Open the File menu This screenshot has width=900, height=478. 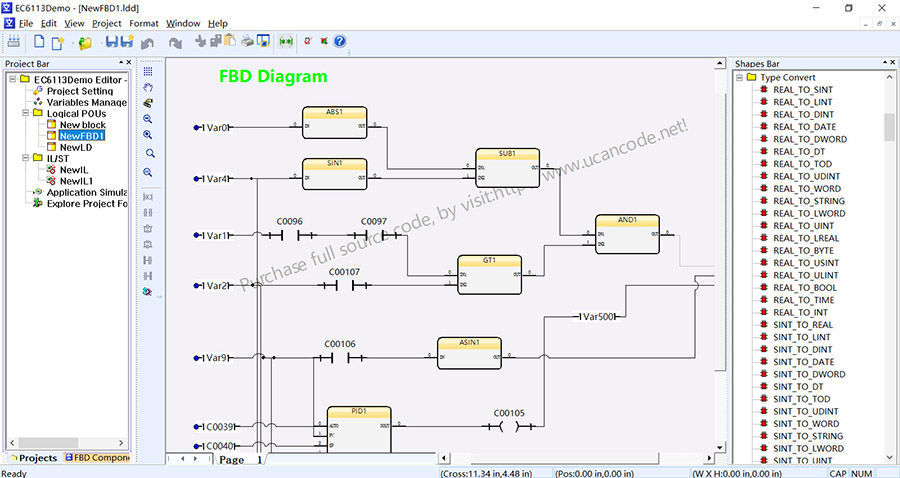tap(26, 24)
